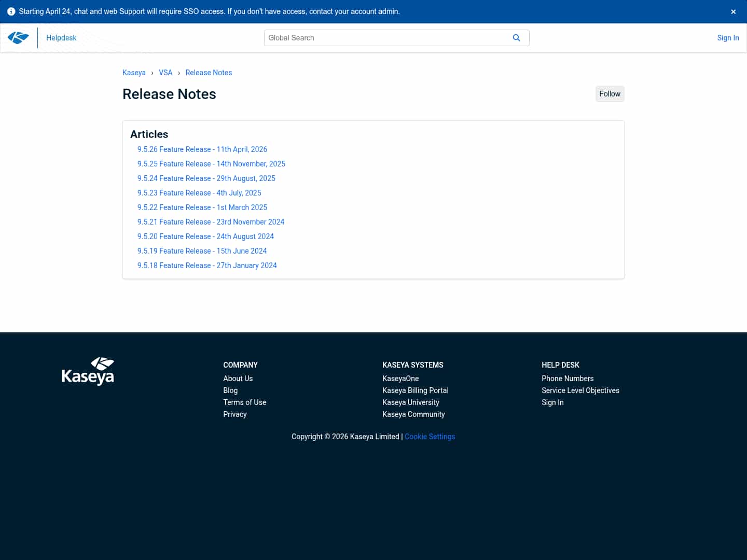Navigate to Kaseya via the breadcrumb
747x560 pixels.
tap(134, 73)
